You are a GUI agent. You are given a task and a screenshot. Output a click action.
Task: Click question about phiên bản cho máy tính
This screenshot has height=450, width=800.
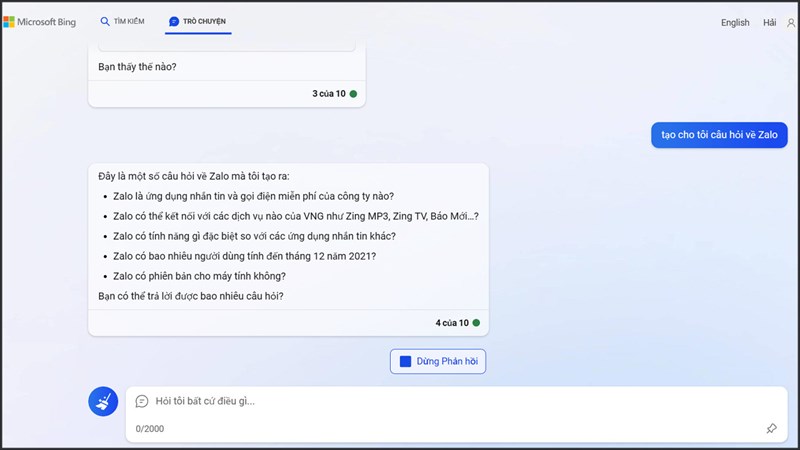pyautogui.click(x=199, y=276)
